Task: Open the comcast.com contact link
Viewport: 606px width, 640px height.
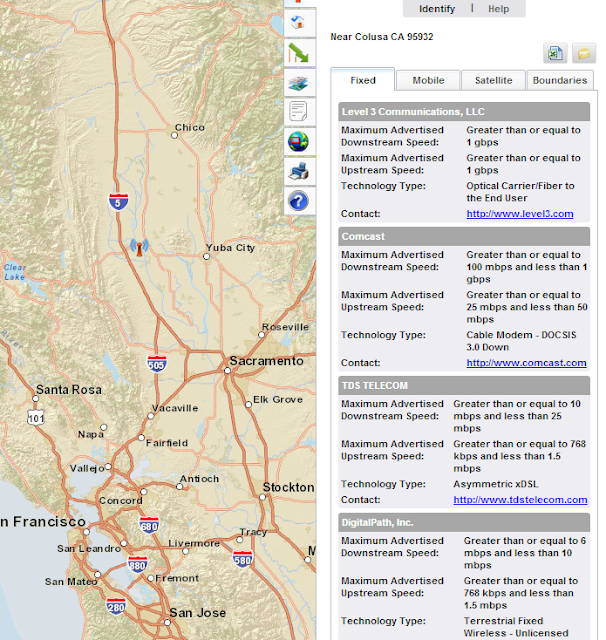Action: click(x=526, y=362)
